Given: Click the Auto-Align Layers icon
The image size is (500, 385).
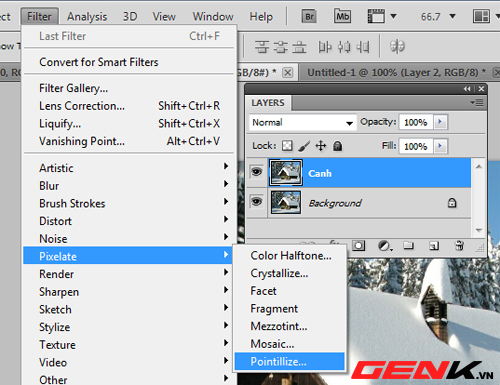Looking at the screenshot, I should pyautogui.click(x=397, y=47).
